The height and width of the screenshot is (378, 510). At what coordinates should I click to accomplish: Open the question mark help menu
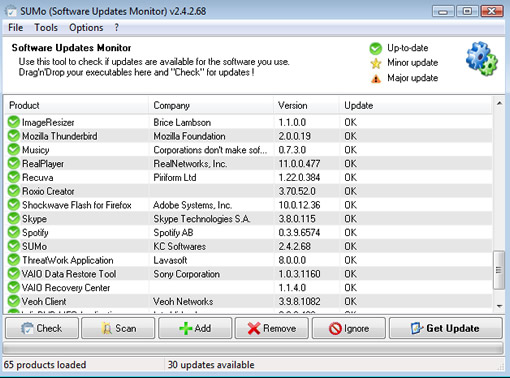(116, 27)
